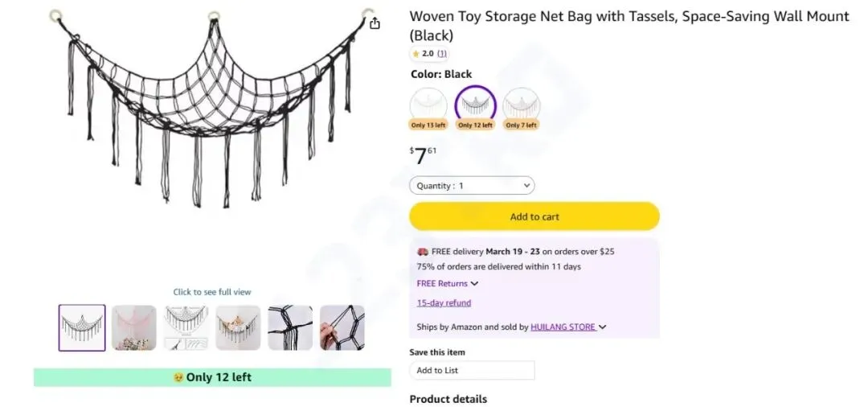Open the dimensions diagram thumbnail
Image resolution: width=868 pixels, height=407 pixels.
pyautogui.click(x=186, y=327)
